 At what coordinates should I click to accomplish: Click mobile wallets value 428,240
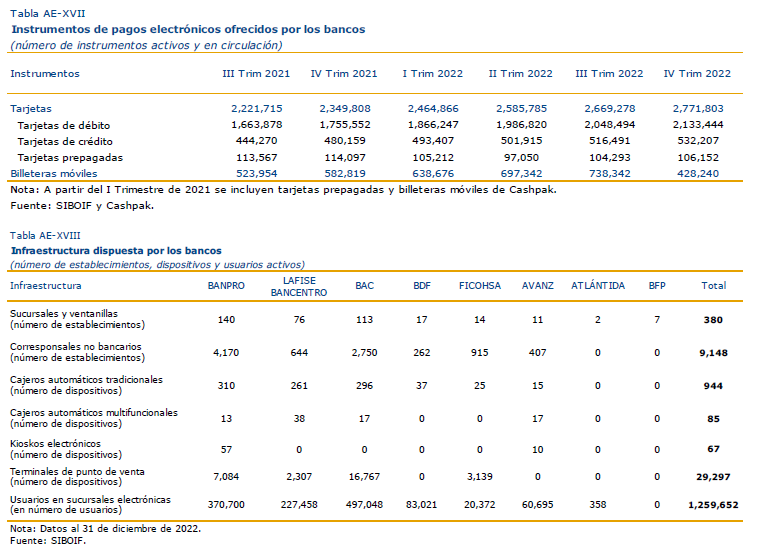click(x=698, y=174)
